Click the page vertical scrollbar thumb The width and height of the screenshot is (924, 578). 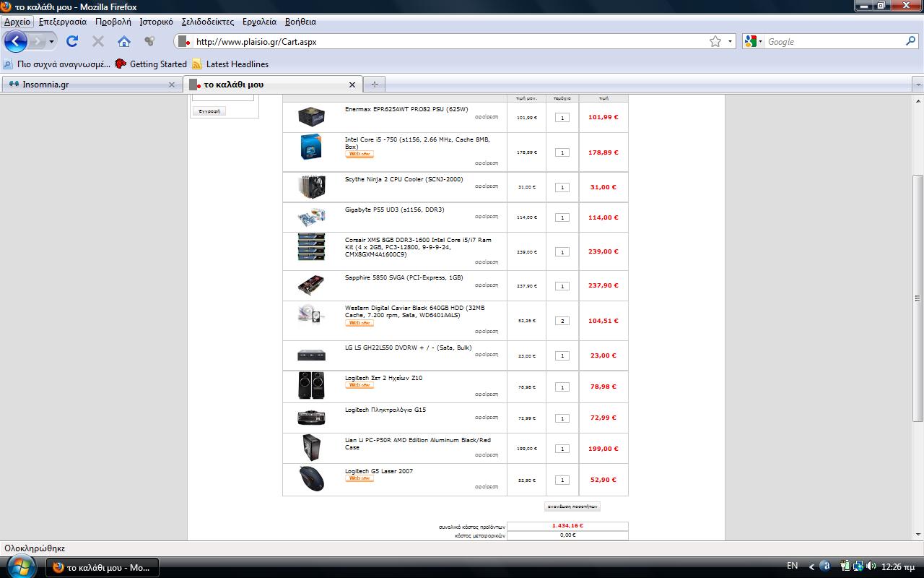click(918, 298)
